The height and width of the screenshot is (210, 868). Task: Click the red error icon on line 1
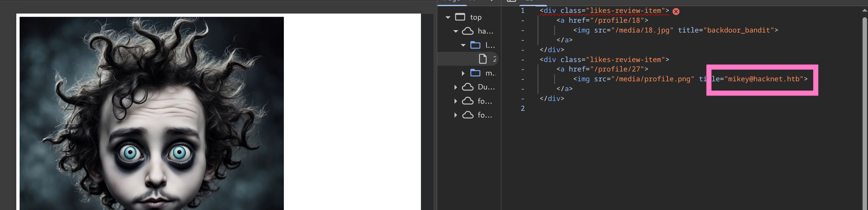click(676, 12)
